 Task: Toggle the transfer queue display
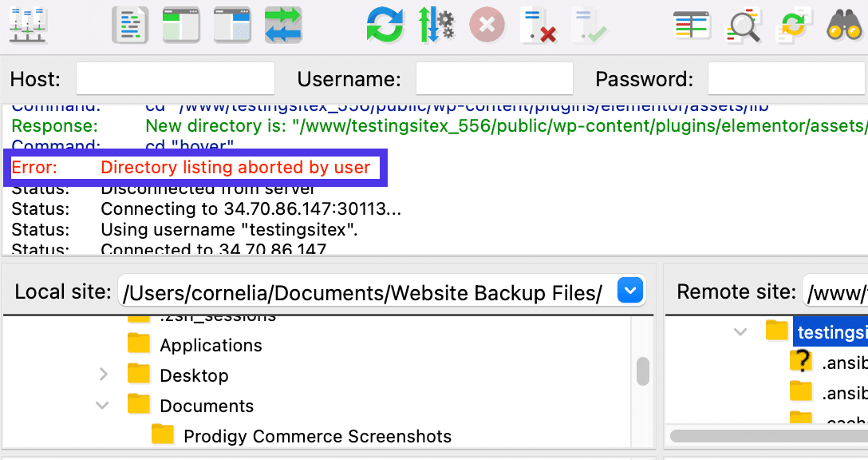click(x=283, y=25)
